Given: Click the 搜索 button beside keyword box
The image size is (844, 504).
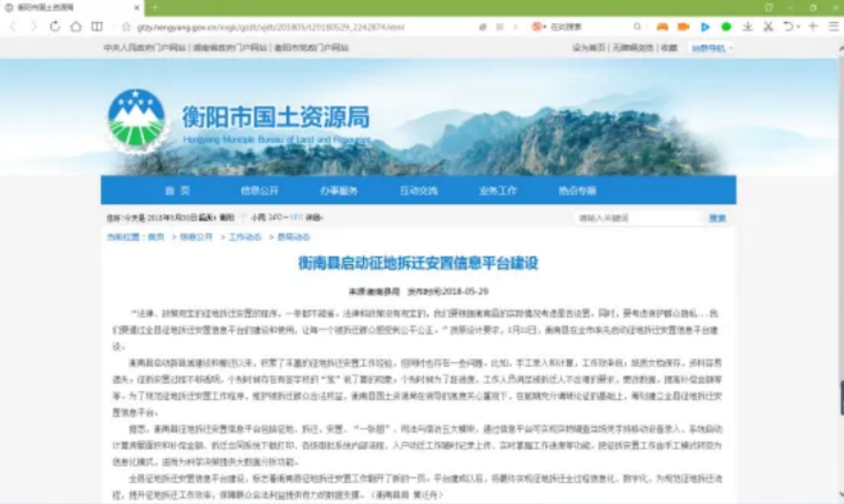Looking at the screenshot, I should pos(717,218).
